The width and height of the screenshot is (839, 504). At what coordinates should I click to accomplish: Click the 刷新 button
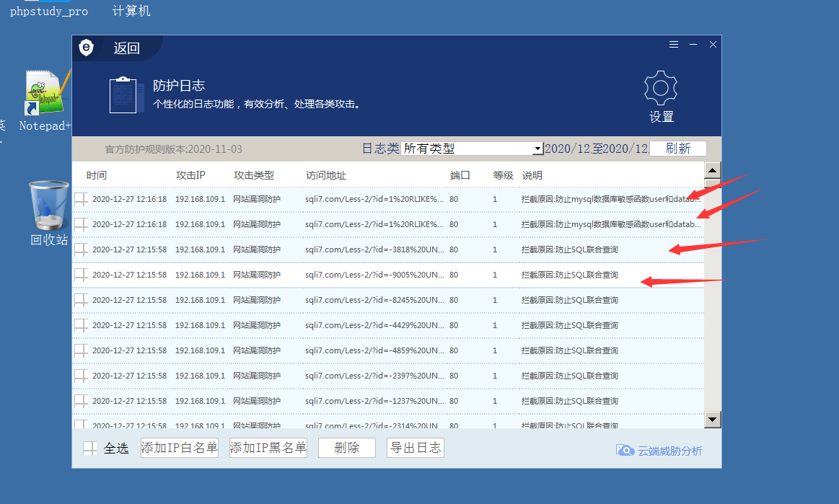click(x=677, y=149)
